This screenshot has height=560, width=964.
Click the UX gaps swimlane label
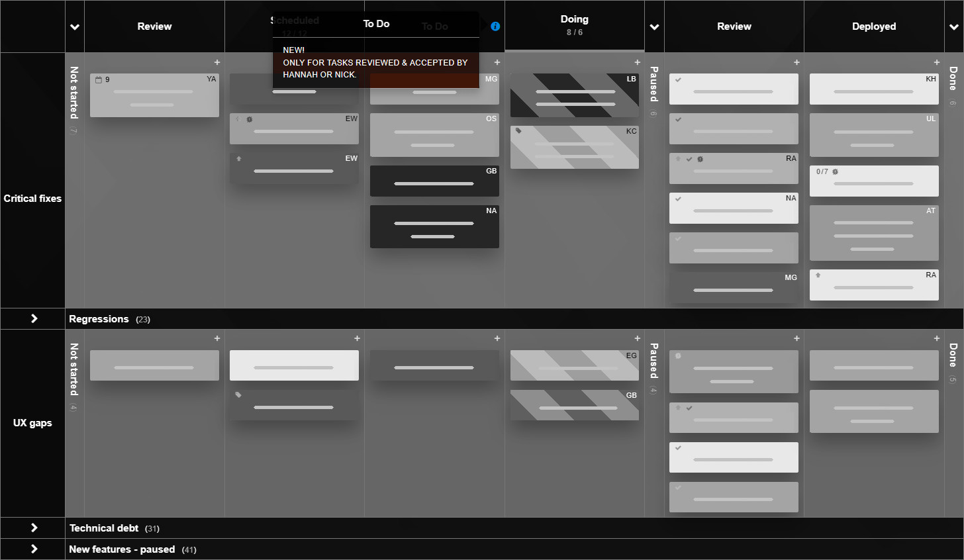pyautogui.click(x=32, y=423)
